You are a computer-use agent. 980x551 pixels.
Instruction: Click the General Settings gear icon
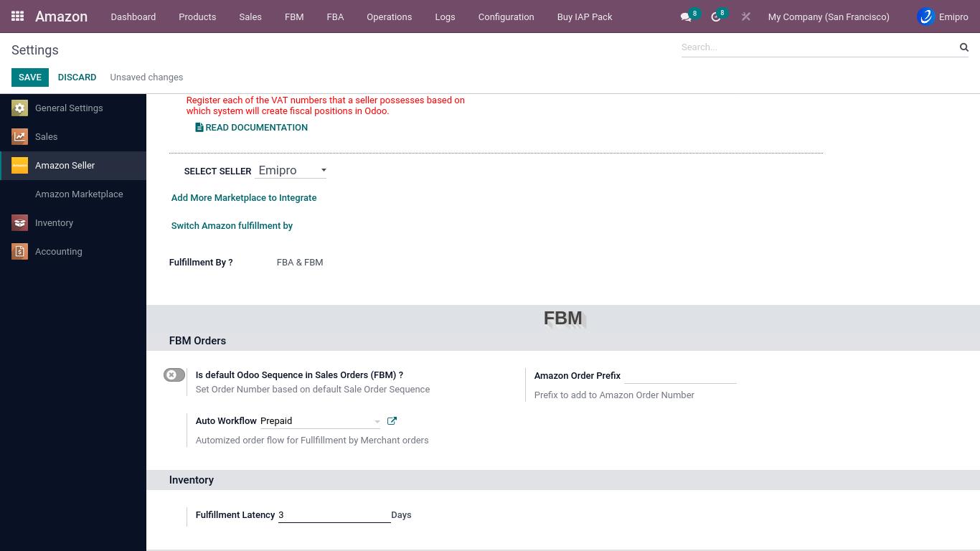click(19, 108)
